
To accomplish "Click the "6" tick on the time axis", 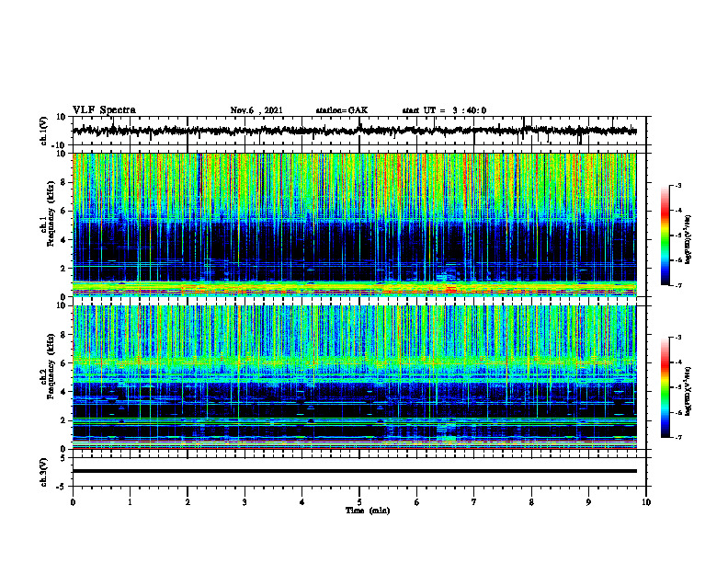I will coord(417,502).
